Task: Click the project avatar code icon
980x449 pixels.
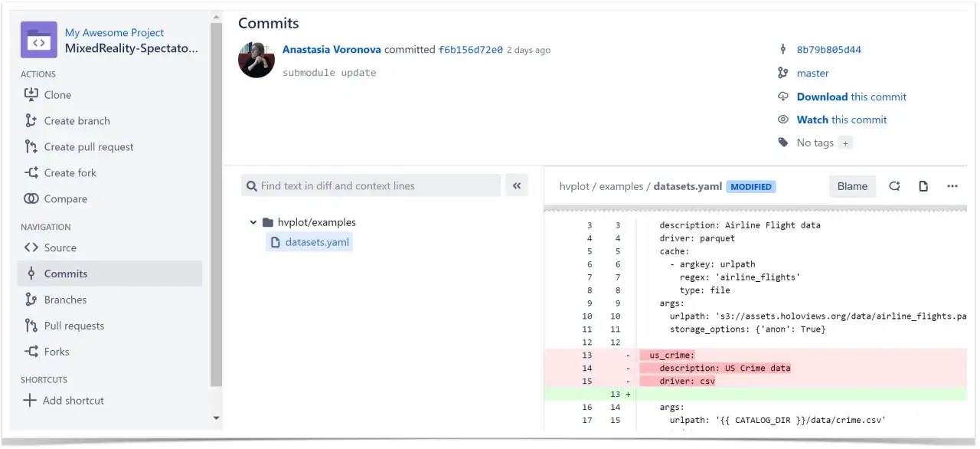Action: (x=38, y=40)
